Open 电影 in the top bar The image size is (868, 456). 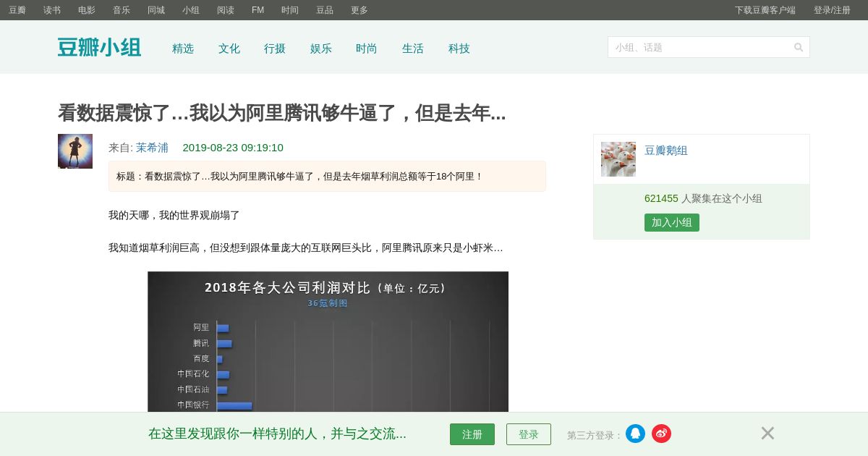point(87,10)
